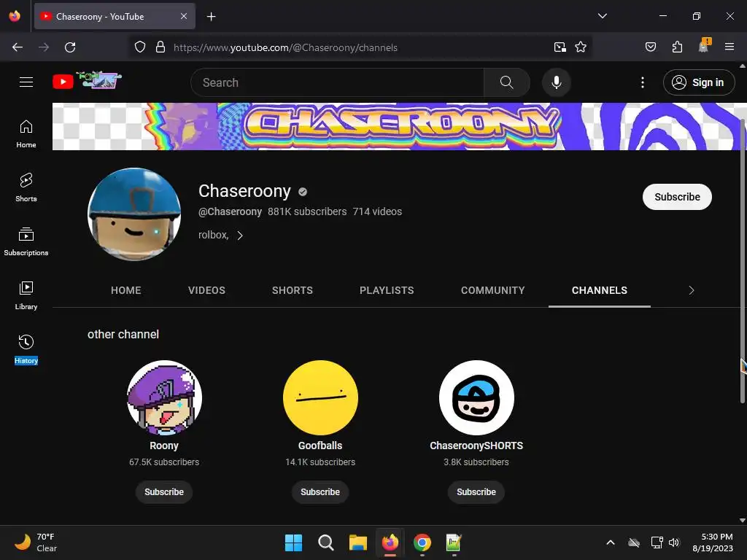Start voice search with microphone icon
747x560 pixels.
coord(556,82)
